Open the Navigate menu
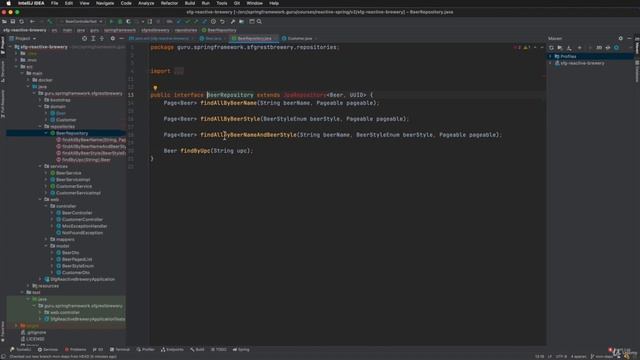The width and height of the screenshot is (640, 360). (105, 3)
